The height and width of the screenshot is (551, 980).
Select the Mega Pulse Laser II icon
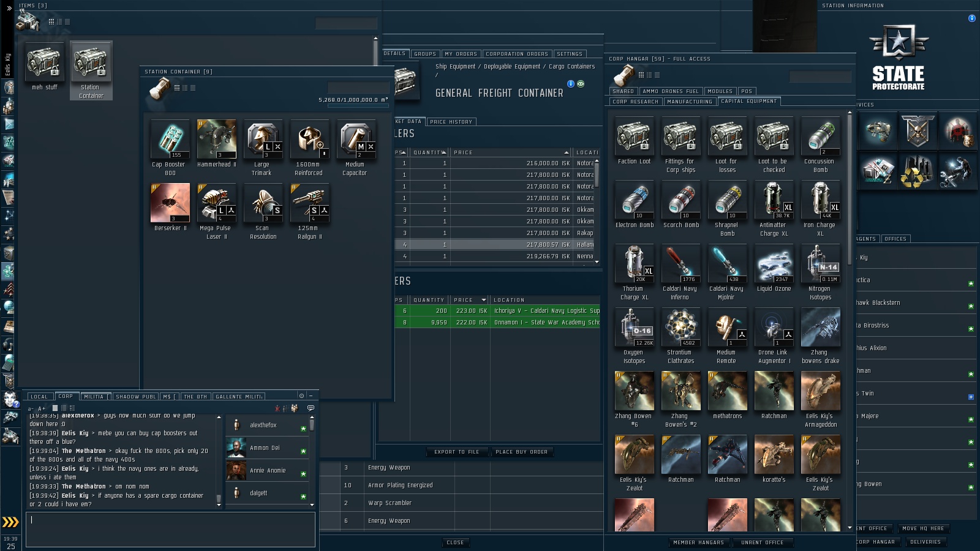tap(216, 203)
